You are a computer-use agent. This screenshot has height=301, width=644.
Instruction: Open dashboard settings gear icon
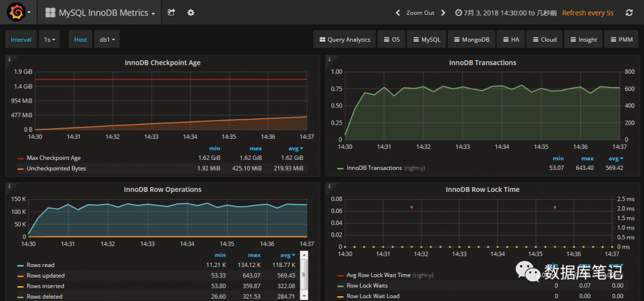[191, 13]
